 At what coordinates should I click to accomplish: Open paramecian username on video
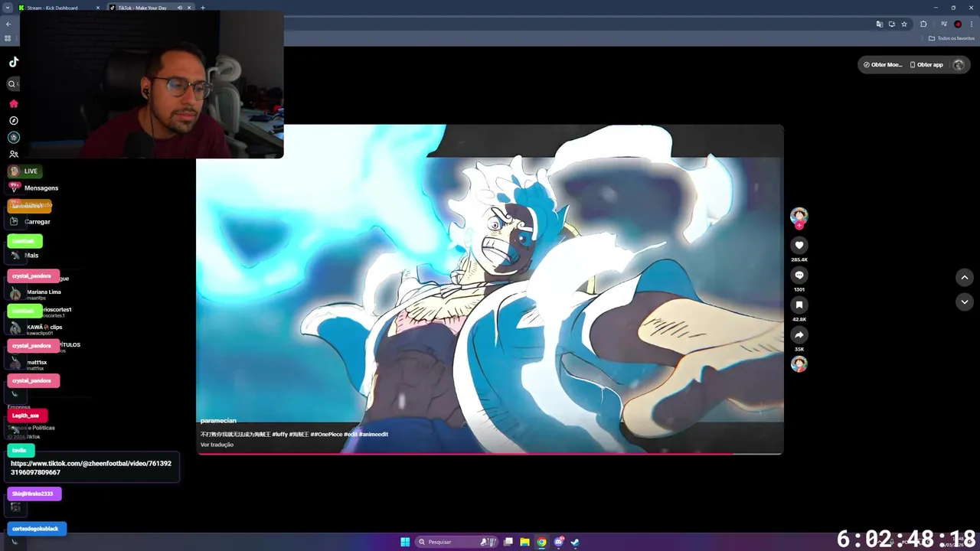coord(218,421)
